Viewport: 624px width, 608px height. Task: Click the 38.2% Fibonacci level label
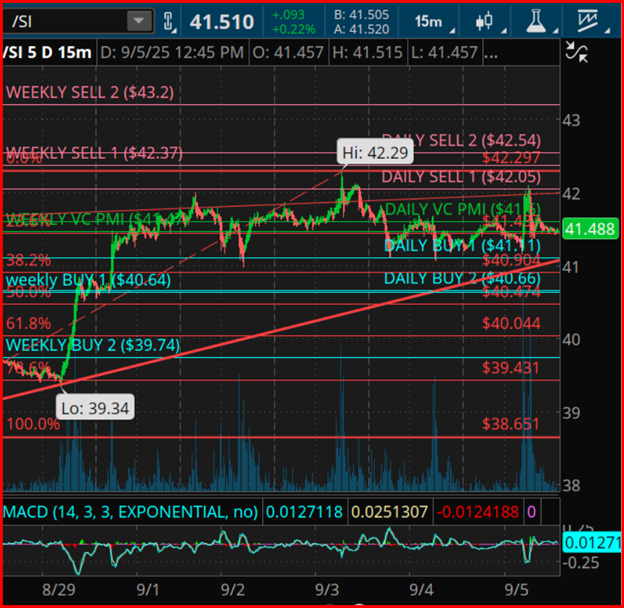[29, 260]
